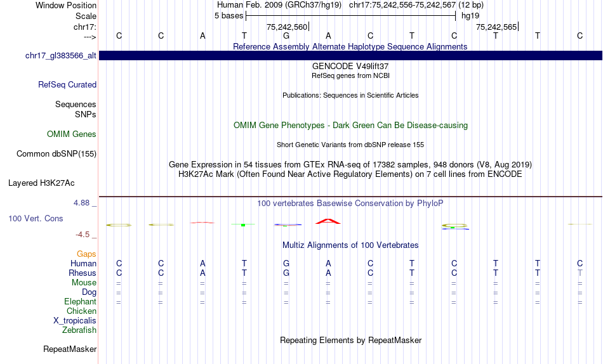Screen dimensions: 603x364
Task: Click 'Multiz Alignments of 100 Vertebrates' title
Action: click(x=350, y=245)
